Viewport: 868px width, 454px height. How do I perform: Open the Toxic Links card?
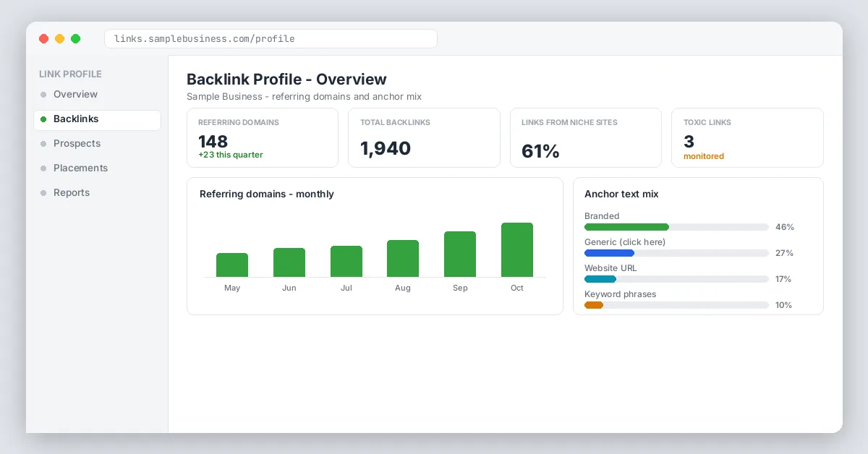point(747,138)
